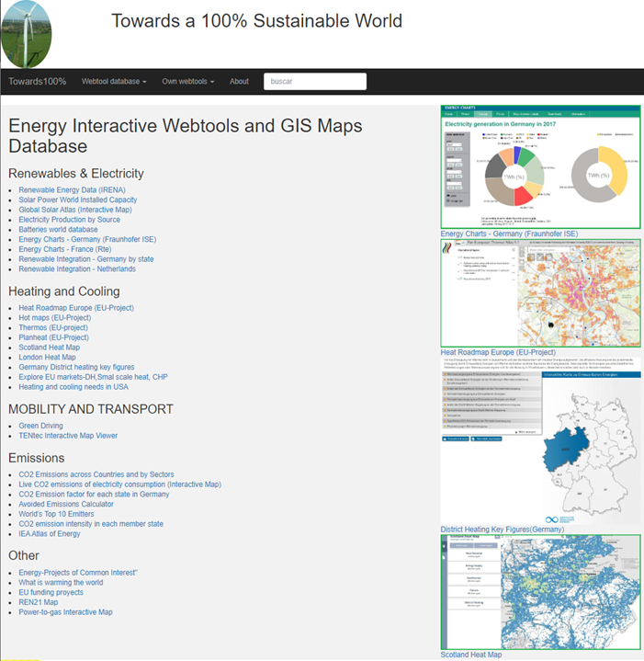Open Electricity Production by Source link

pos(69,220)
